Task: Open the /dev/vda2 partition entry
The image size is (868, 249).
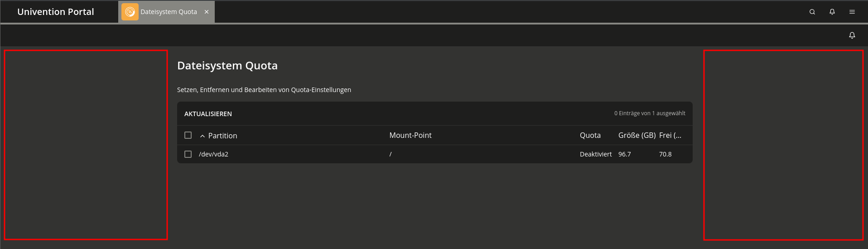Action: click(x=213, y=154)
